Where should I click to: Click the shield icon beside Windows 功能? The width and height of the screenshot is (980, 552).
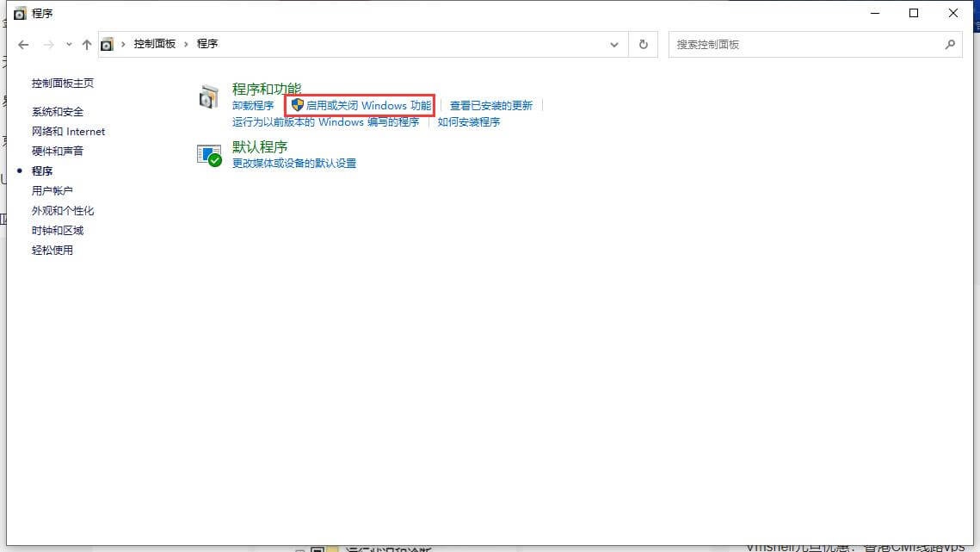298,105
